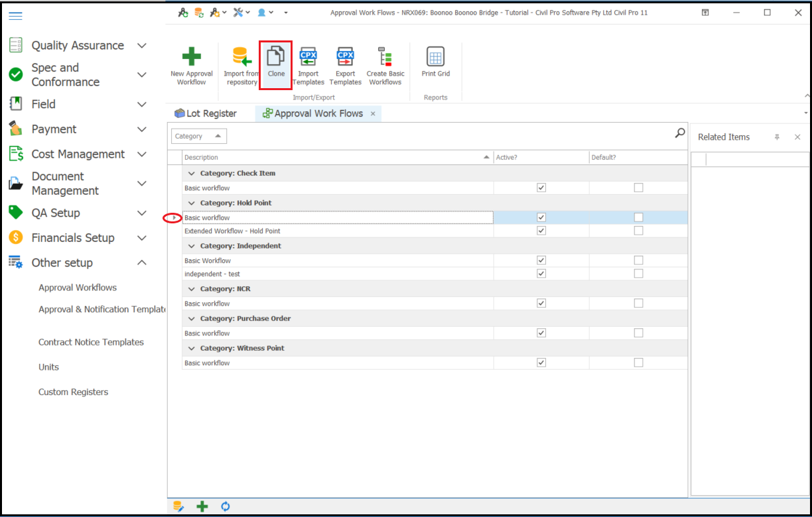
Task: Click Import from repository database icon
Action: pyautogui.click(x=241, y=57)
